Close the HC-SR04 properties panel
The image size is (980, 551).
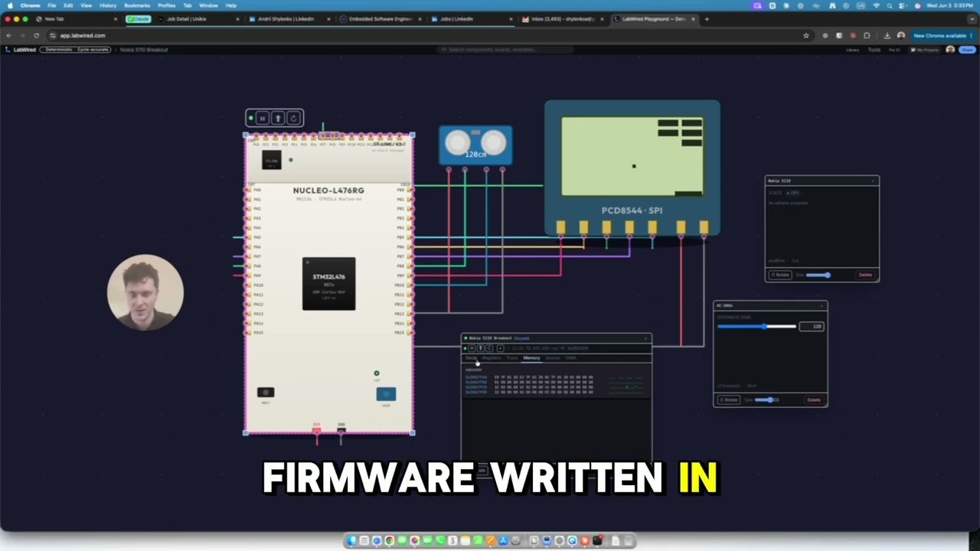822,305
